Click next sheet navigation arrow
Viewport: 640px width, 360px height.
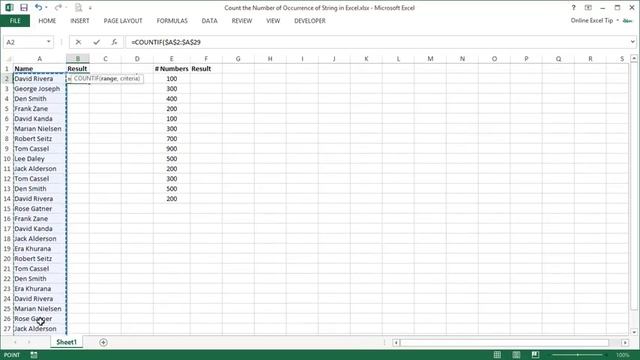tap(29, 342)
